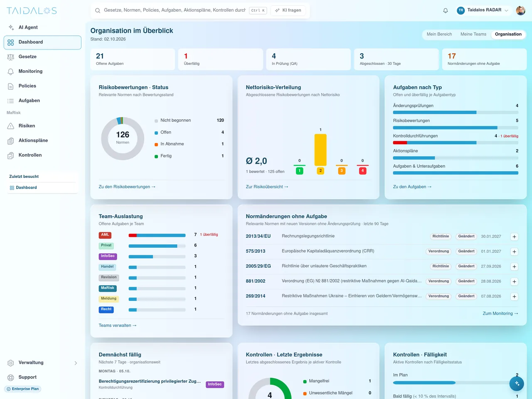Click the Kontrollen checklist icon
This screenshot has width=532, height=399.
11,155
